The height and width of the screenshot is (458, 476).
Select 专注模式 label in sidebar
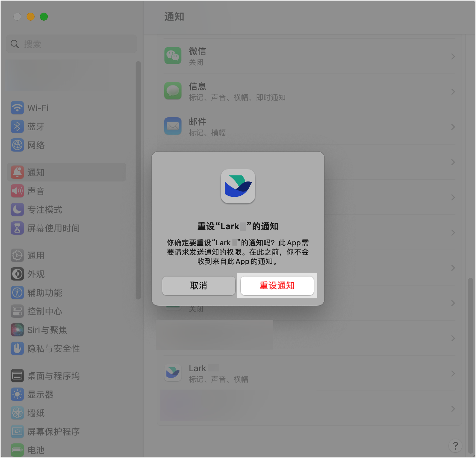tap(45, 210)
